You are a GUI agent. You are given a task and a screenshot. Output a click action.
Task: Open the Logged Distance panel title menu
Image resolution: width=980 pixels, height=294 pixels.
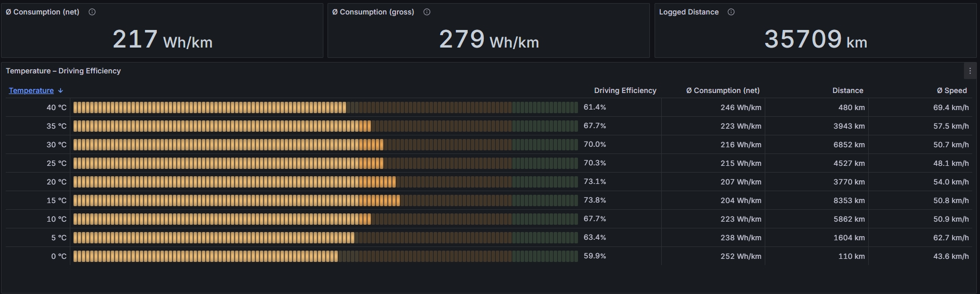coord(689,12)
